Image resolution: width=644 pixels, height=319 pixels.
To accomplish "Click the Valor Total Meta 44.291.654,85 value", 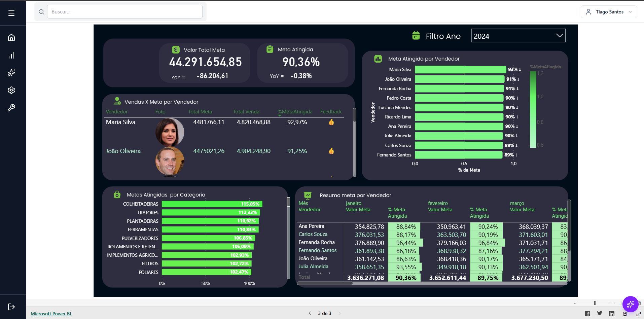I will click(x=206, y=62).
